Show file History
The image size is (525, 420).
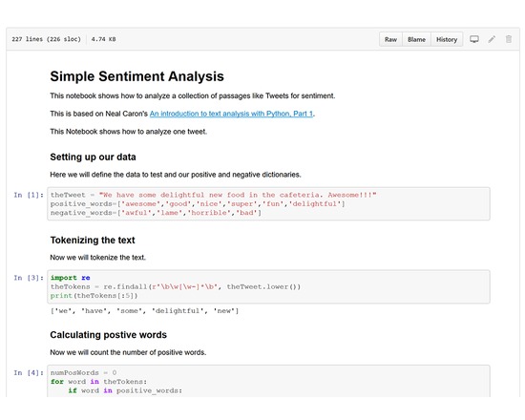[x=447, y=39]
